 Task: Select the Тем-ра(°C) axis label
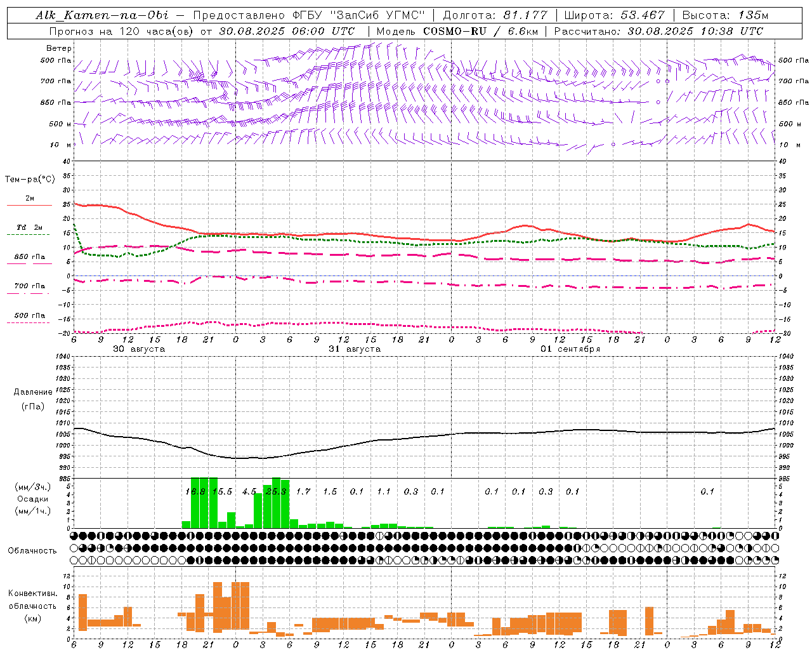click(x=30, y=180)
